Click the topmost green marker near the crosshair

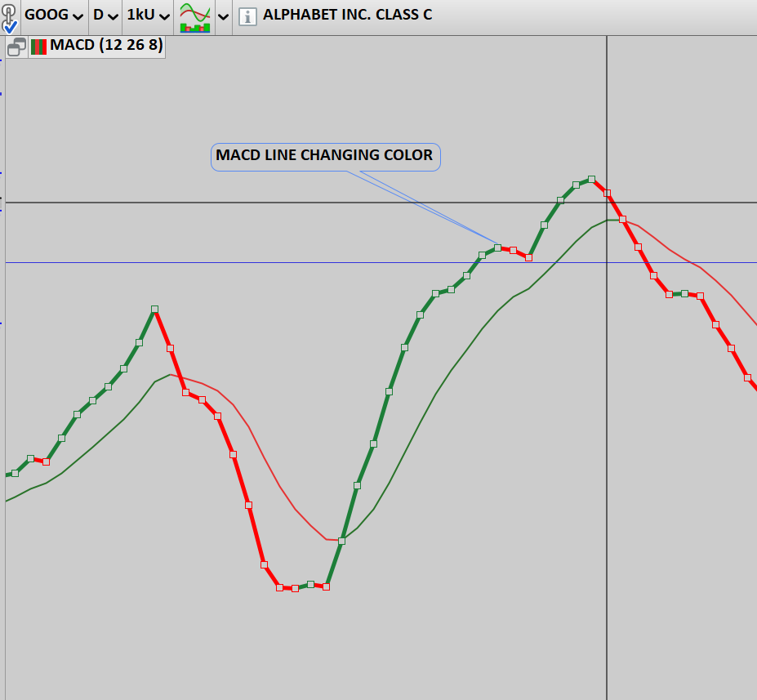click(590, 177)
